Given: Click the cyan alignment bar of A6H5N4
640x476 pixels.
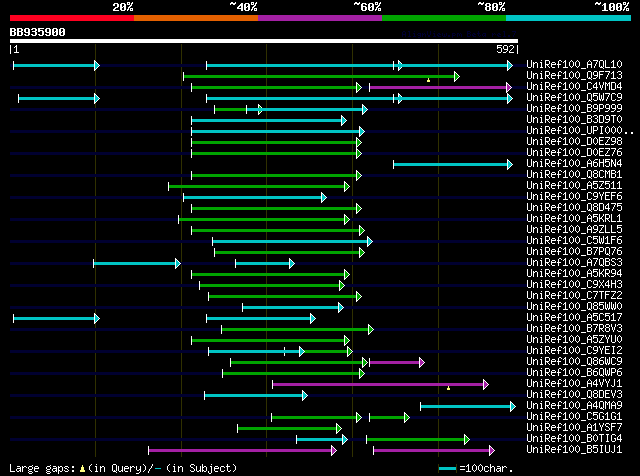Looking at the screenshot, I should pyautogui.click(x=453, y=165).
